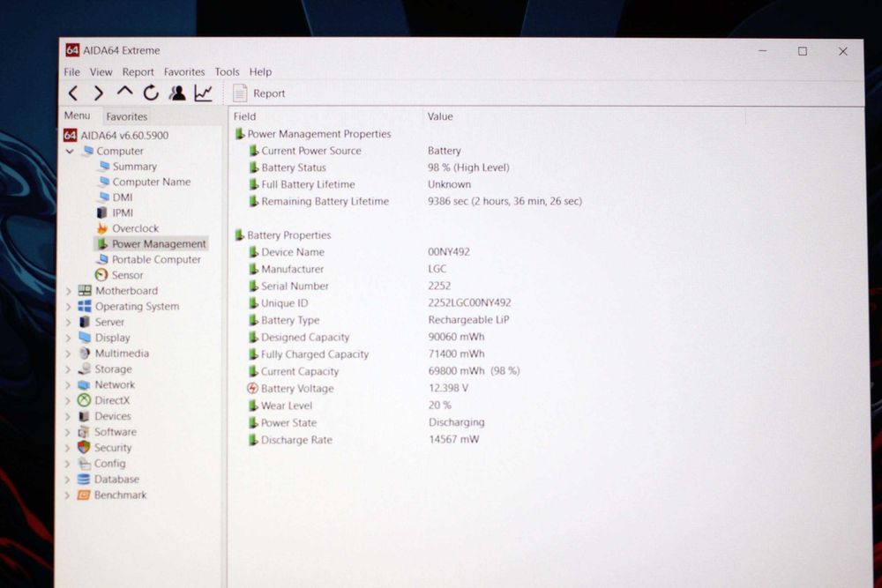Expand the Motherboard node

pyautogui.click(x=69, y=291)
